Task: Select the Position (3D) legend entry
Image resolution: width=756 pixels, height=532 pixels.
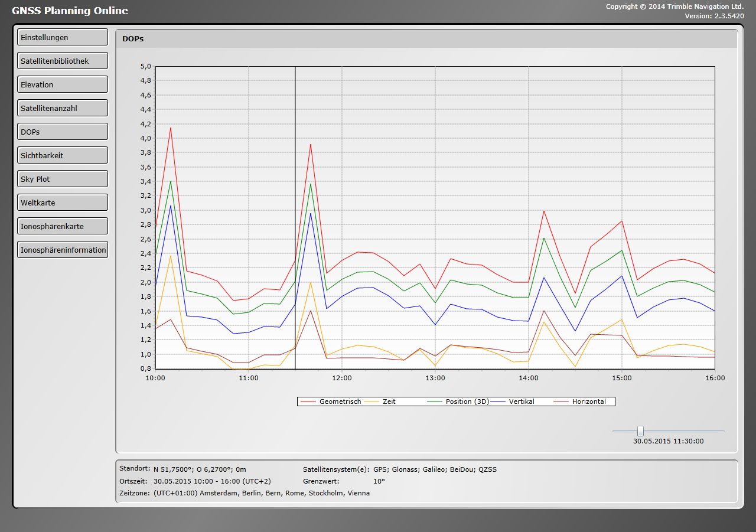Action: [467, 402]
